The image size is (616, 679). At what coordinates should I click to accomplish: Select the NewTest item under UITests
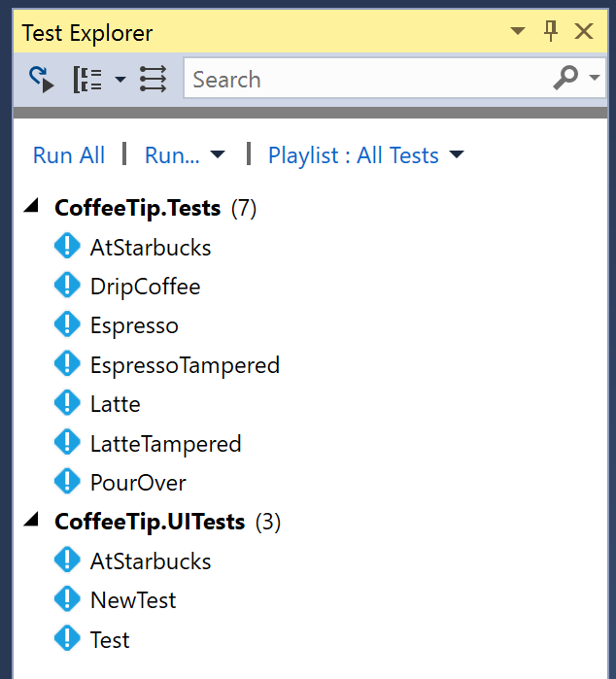click(x=133, y=600)
